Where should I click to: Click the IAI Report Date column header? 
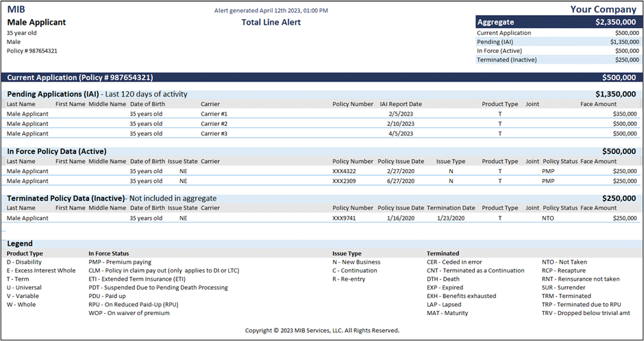coord(401,104)
